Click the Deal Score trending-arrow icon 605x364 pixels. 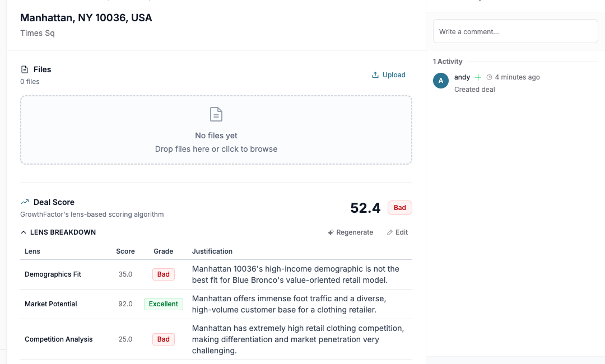point(24,202)
